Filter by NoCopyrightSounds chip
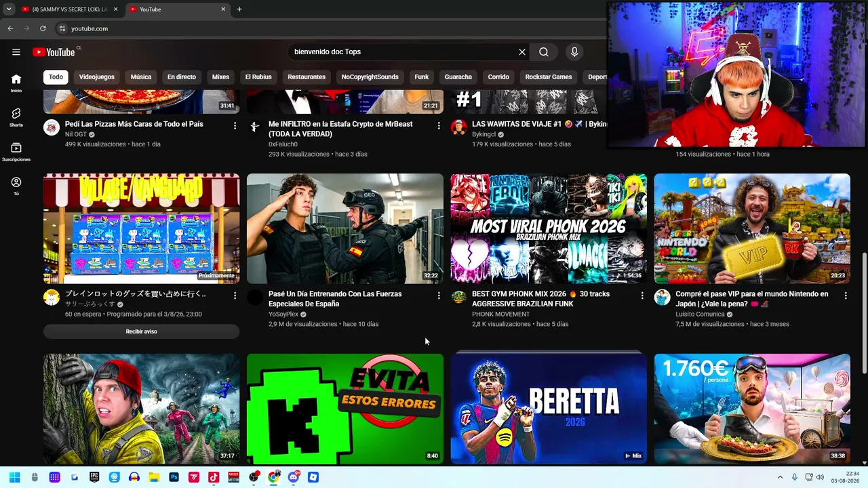Viewport: 868px width, 488px height. click(370, 77)
